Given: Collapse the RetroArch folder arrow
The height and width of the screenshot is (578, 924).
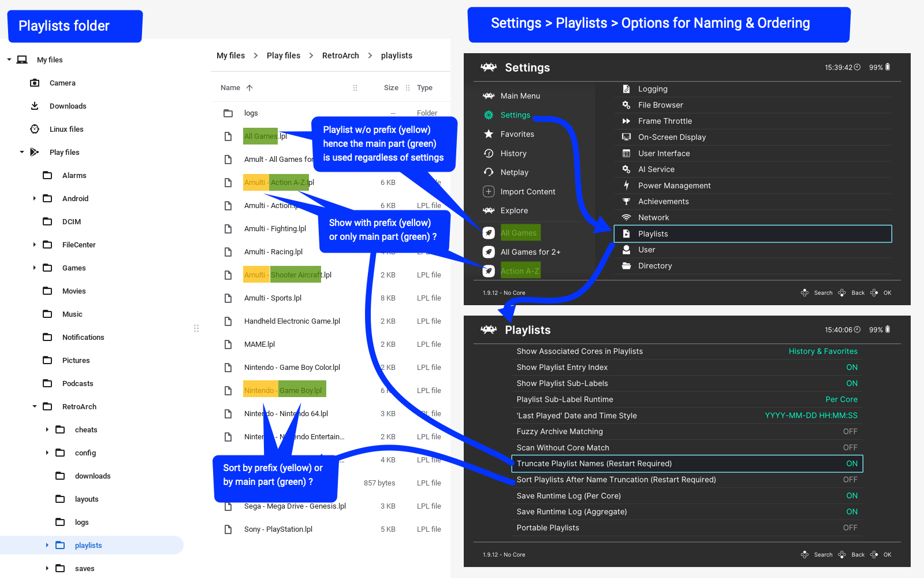Looking at the screenshot, I should point(35,406).
